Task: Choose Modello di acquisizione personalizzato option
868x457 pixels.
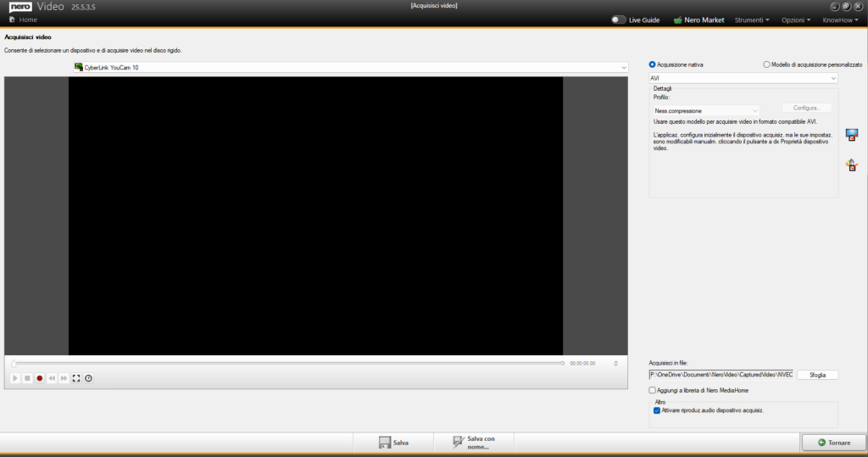Action: point(767,64)
